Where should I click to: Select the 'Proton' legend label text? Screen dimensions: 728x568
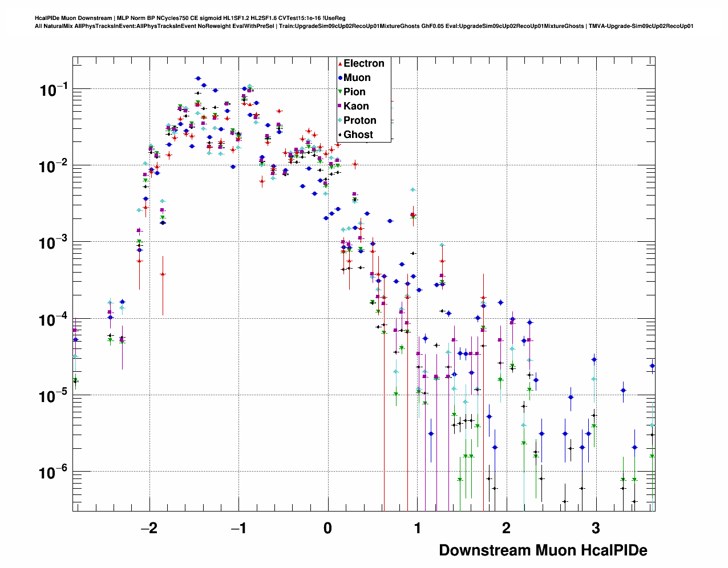click(x=359, y=120)
